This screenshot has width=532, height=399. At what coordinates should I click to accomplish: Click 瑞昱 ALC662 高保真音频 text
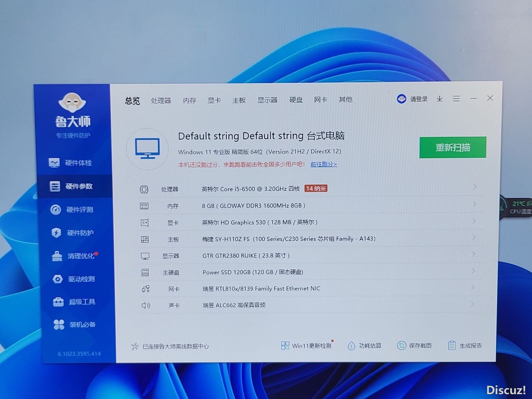pyautogui.click(x=234, y=305)
